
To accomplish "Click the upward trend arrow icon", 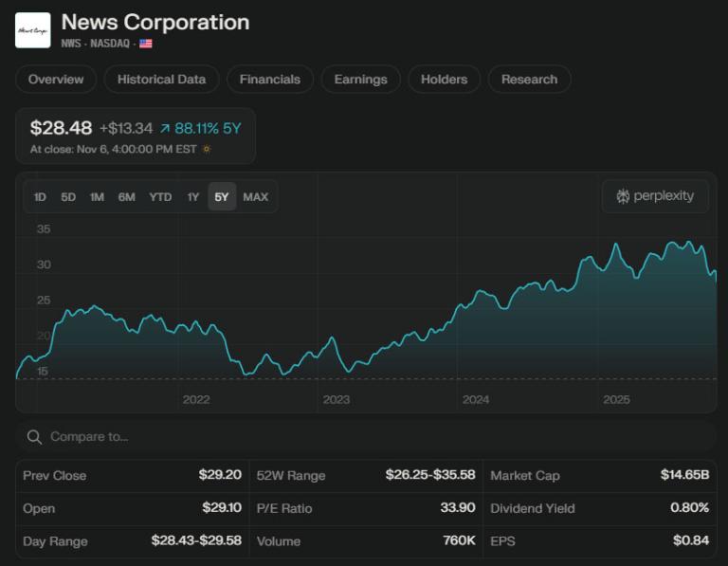I will tap(165, 128).
